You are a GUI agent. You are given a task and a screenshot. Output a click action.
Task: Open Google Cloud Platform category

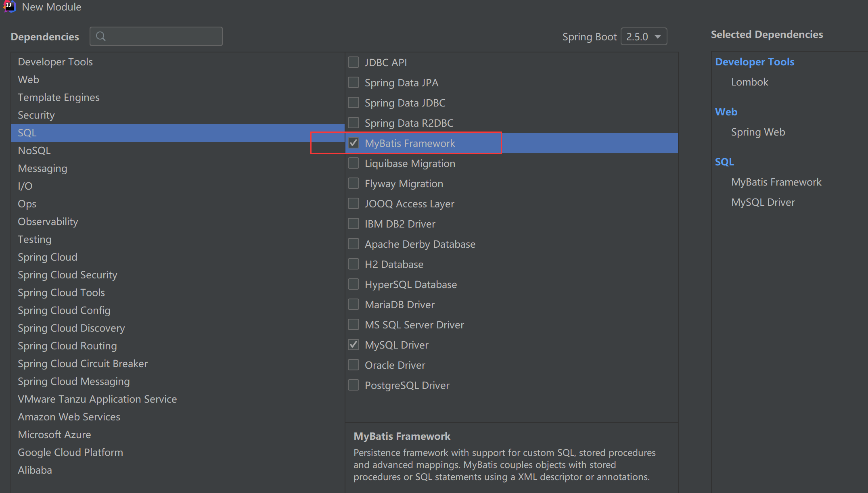[x=178, y=452]
